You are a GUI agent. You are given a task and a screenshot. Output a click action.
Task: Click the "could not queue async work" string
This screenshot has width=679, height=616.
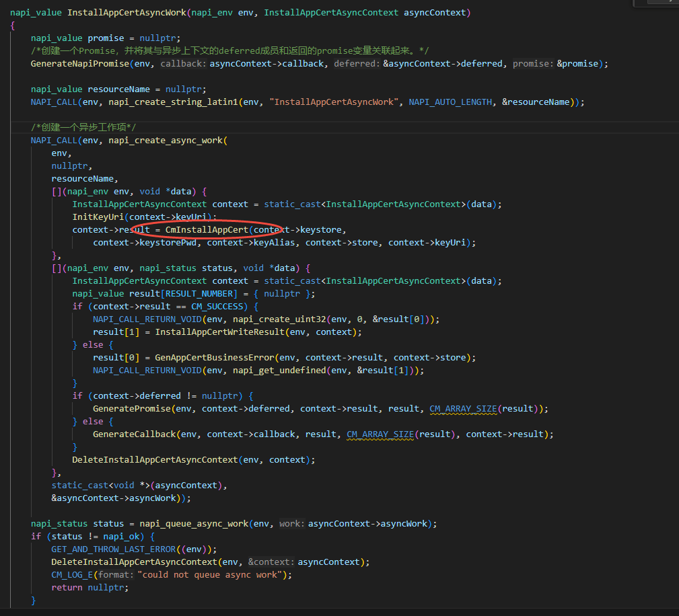(x=209, y=575)
